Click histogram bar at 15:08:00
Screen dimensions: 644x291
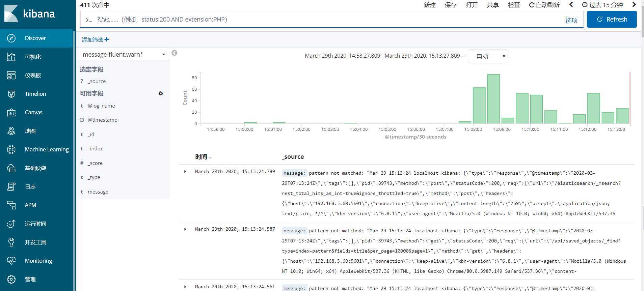click(479, 106)
